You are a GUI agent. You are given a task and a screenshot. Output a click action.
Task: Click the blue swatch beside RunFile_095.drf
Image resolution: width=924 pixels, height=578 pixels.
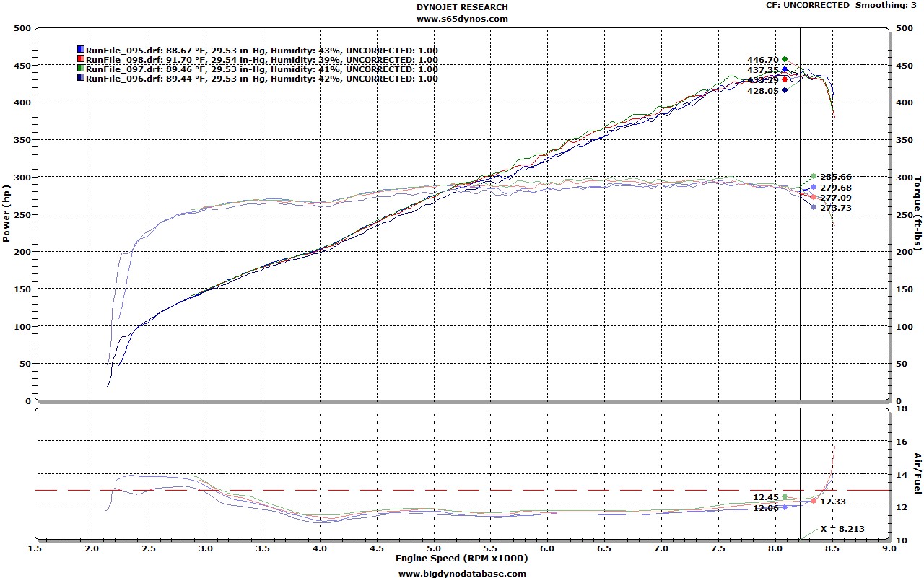81,51
